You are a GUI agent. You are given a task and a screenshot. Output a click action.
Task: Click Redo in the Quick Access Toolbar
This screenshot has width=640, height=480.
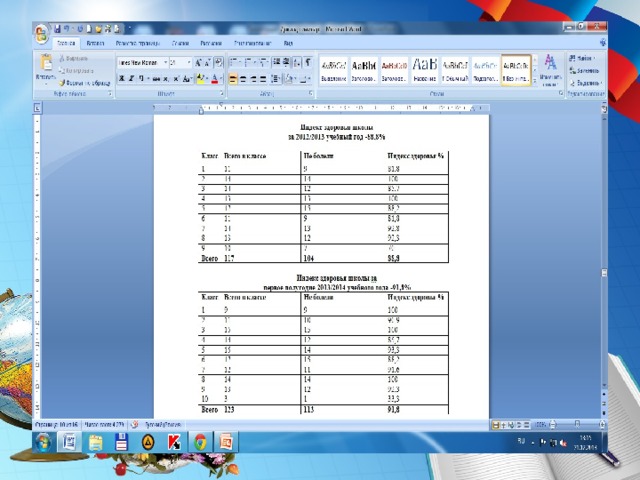pos(80,29)
